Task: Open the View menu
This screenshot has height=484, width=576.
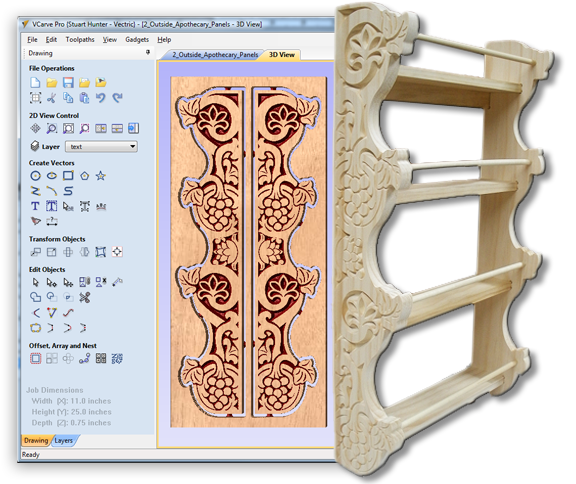Action: tap(109, 40)
